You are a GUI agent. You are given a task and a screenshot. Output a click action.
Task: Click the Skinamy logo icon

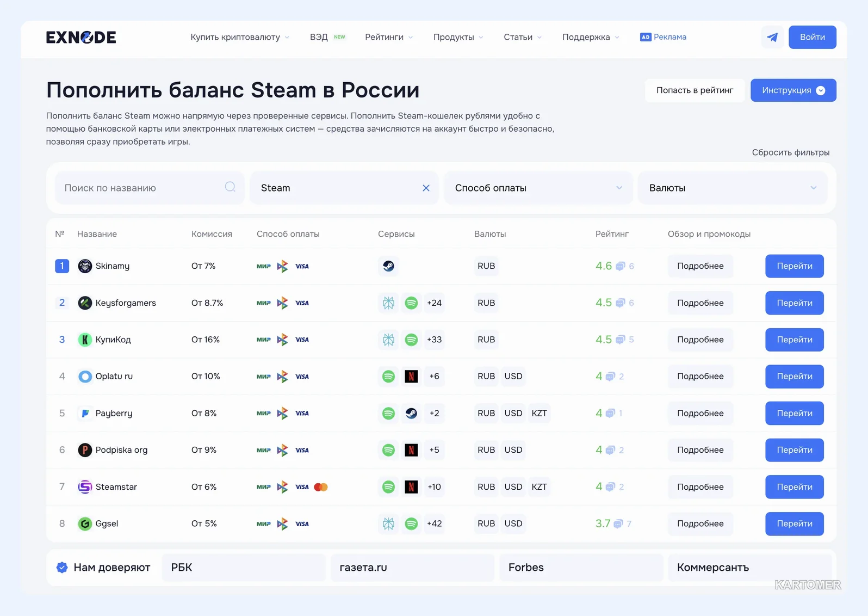[x=85, y=266]
